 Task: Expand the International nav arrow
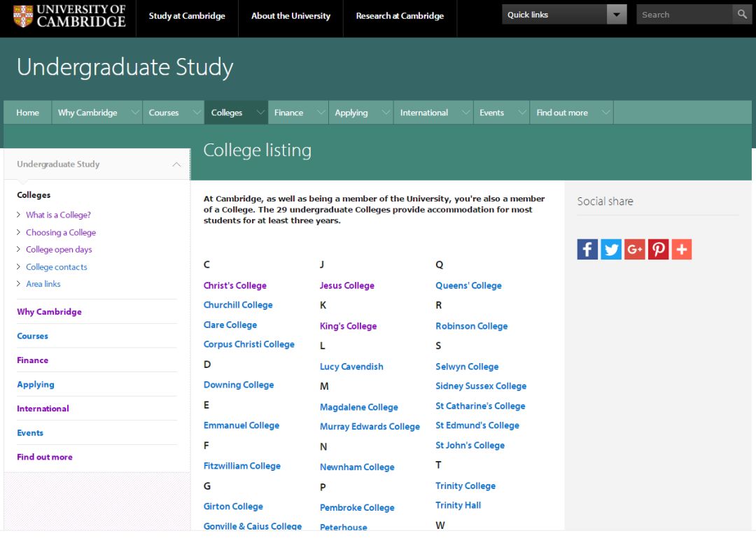[465, 113]
